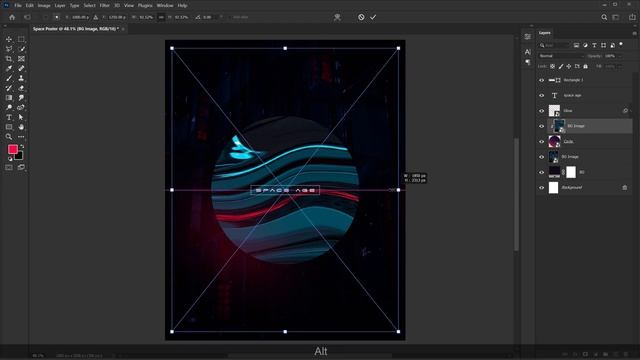Hide the Rectangle 1 layer

pos(542,80)
